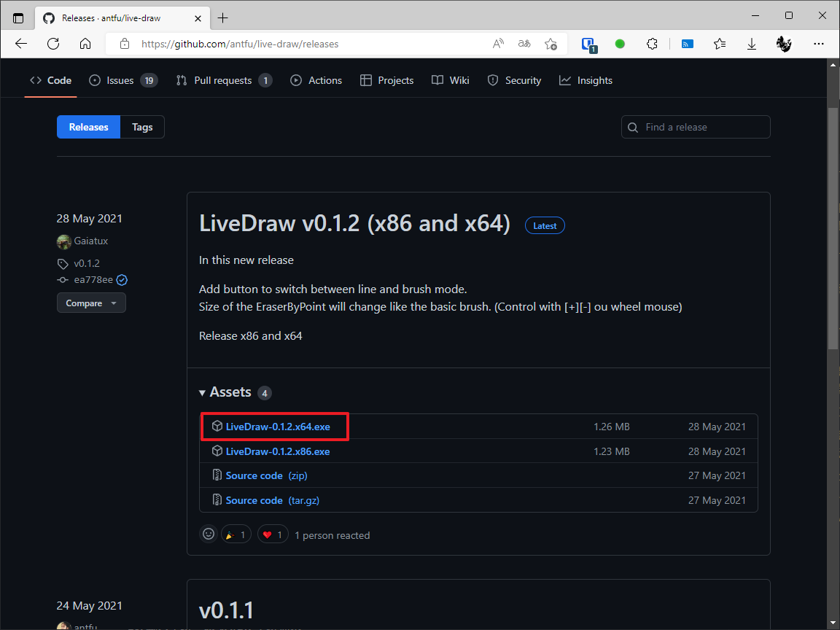Screen dimensions: 840x630
Task: Open a new tab with plus icon
Action: click(223, 18)
